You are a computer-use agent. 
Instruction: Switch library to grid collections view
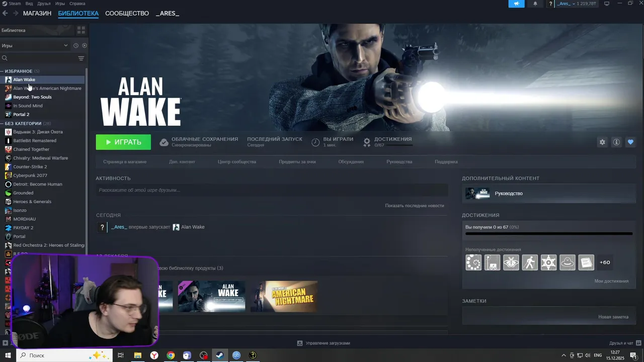[x=80, y=30]
